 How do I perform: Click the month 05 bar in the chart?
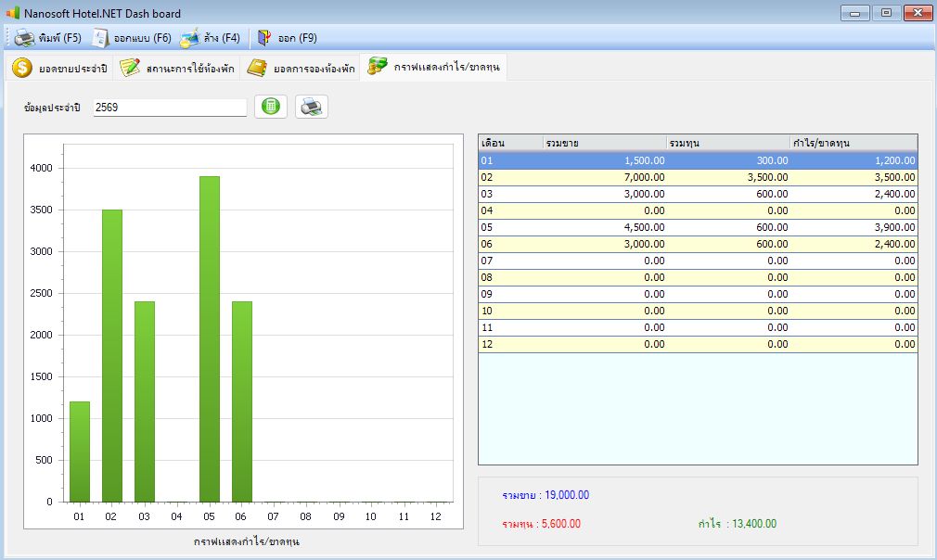pyautogui.click(x=209, y=339)
